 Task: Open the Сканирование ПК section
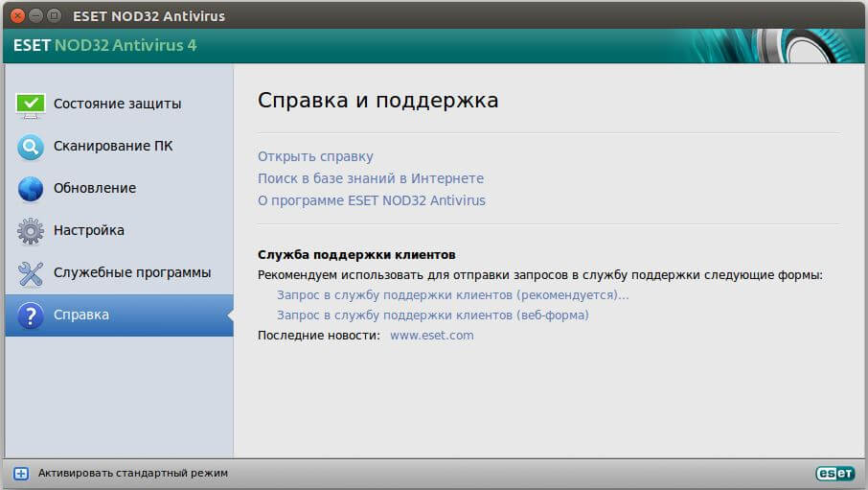(119, 147)
